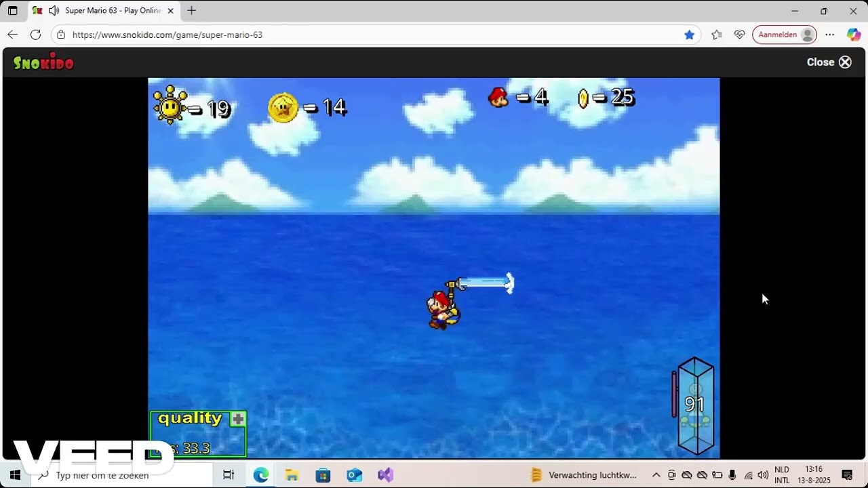This screenshot has height=488, width=868.
Task: Go back to the previous page
Action: point(13,35)
